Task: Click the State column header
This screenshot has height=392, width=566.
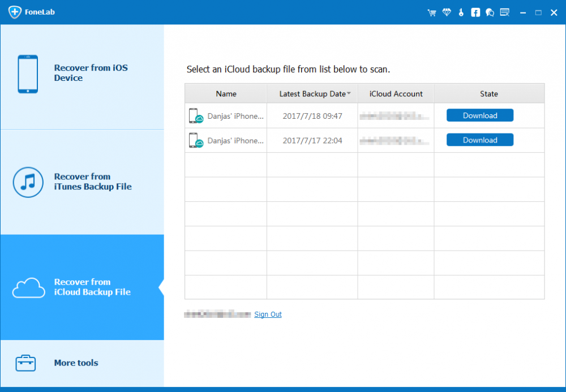Action: tap(488, 94)
